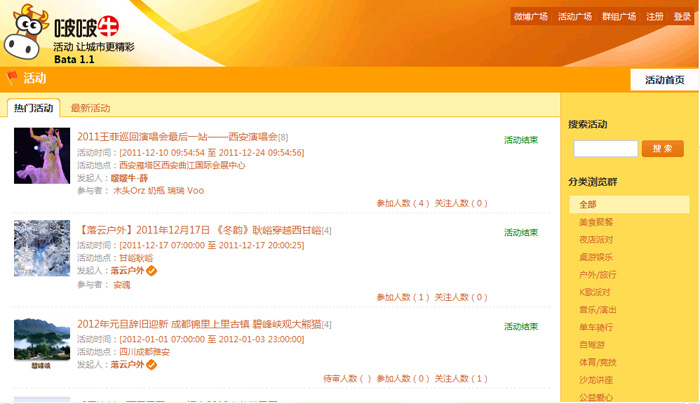Open the snowy mountain event thumbnail
700x404 pixels.
point(42,248)
